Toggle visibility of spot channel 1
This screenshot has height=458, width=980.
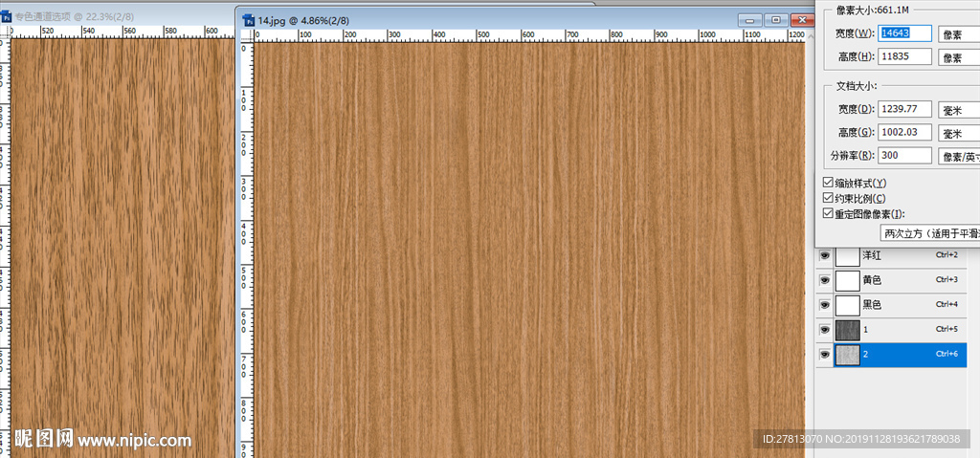click(x=825, y=329)
